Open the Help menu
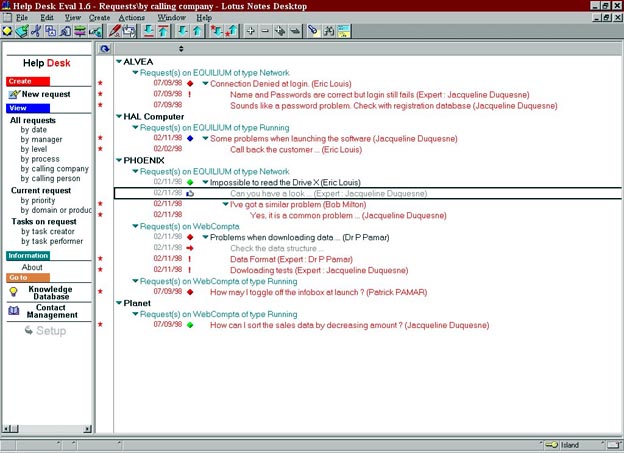Viewport: 624px width, 453px height. (204, 18)
